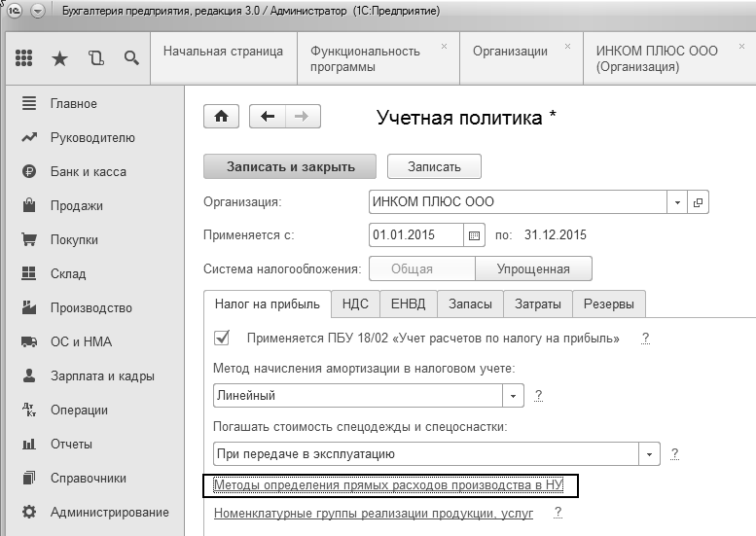
Task: Switch to Налог на прибыль tab
Action: pyautogui.click(x=268, y=304)
